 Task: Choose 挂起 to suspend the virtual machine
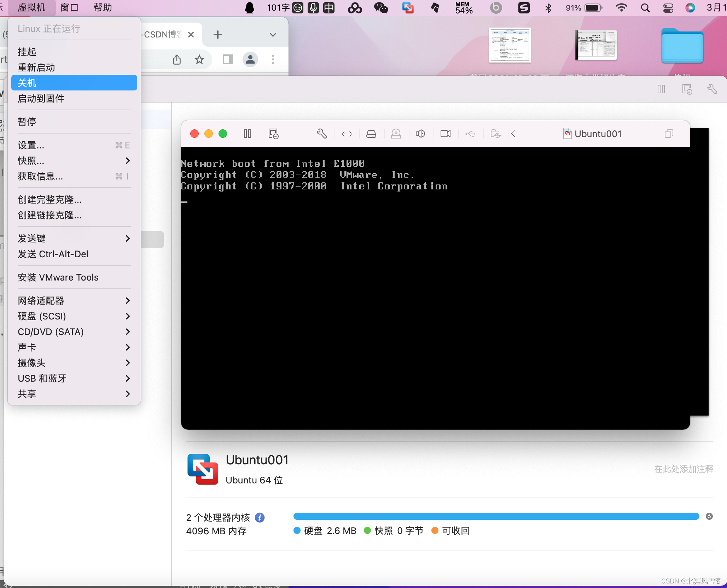[x=74, y=52]
